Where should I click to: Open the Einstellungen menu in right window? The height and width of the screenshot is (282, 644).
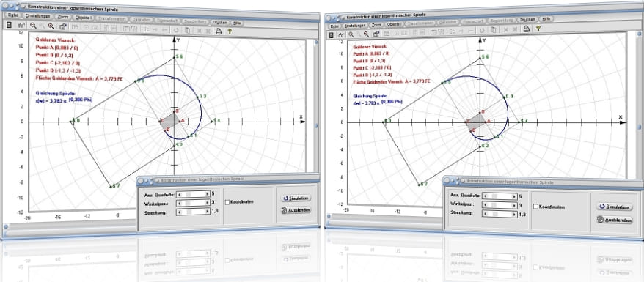pyautogui.click(x=355, y=26)
